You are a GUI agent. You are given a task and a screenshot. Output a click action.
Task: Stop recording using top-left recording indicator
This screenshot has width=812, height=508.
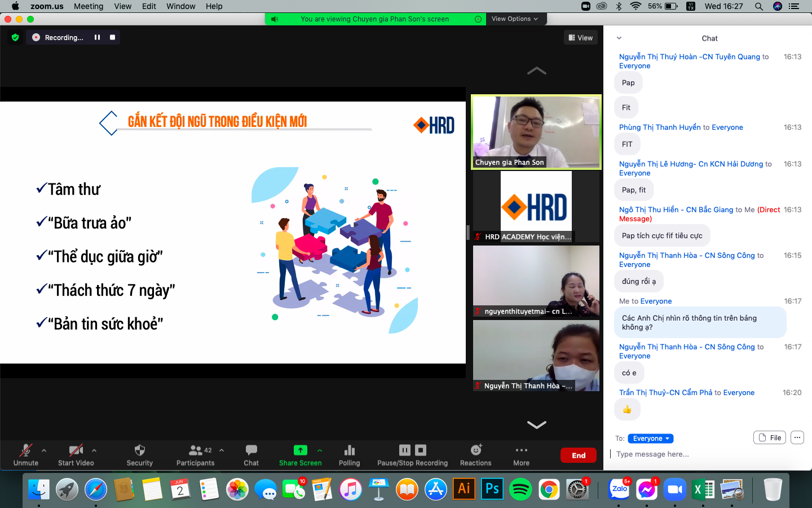point(112,37)
